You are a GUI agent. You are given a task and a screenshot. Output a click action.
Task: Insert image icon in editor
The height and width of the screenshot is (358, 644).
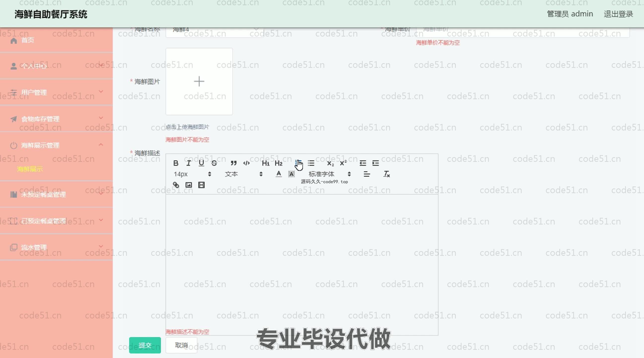pos(188,185)
